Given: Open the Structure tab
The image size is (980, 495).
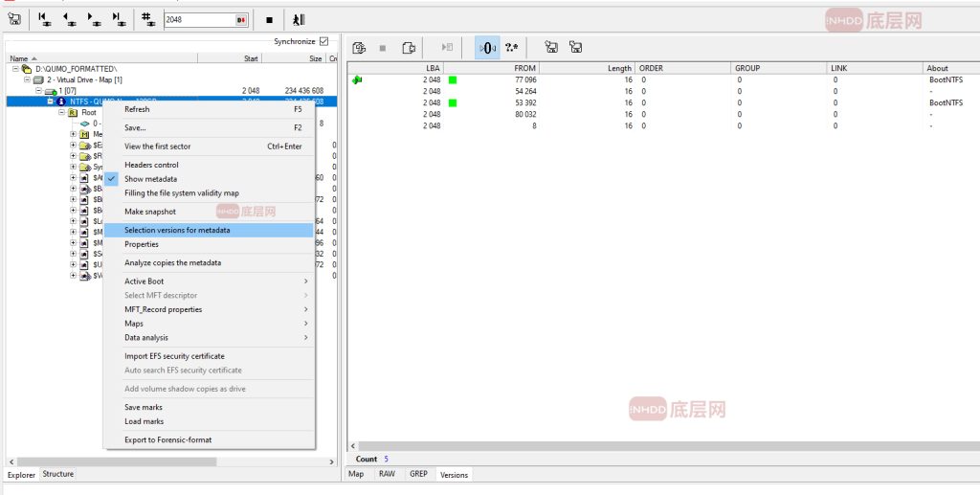Looking at the screenshot, I should pyautogui.click(x=58, y=474).
